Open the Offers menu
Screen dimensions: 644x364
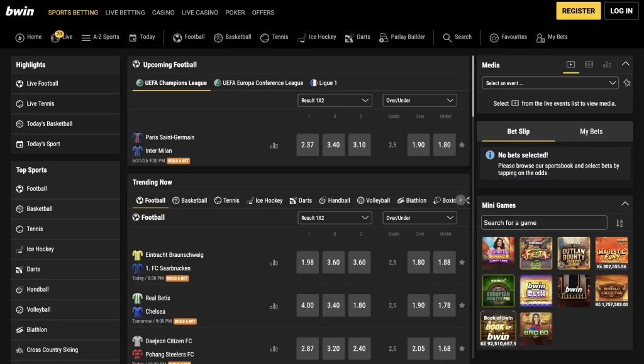tap(264, 13)
